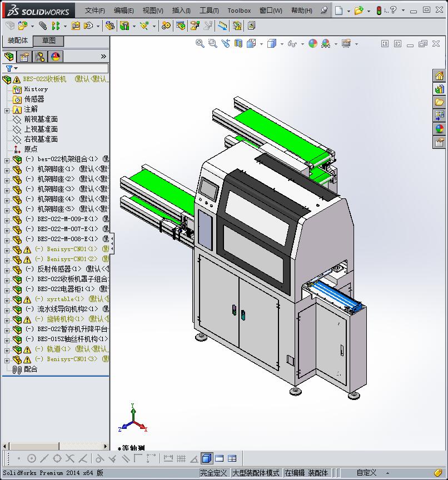Expand the bes-022机架组合<1> tree node

[x=7, y=161]
